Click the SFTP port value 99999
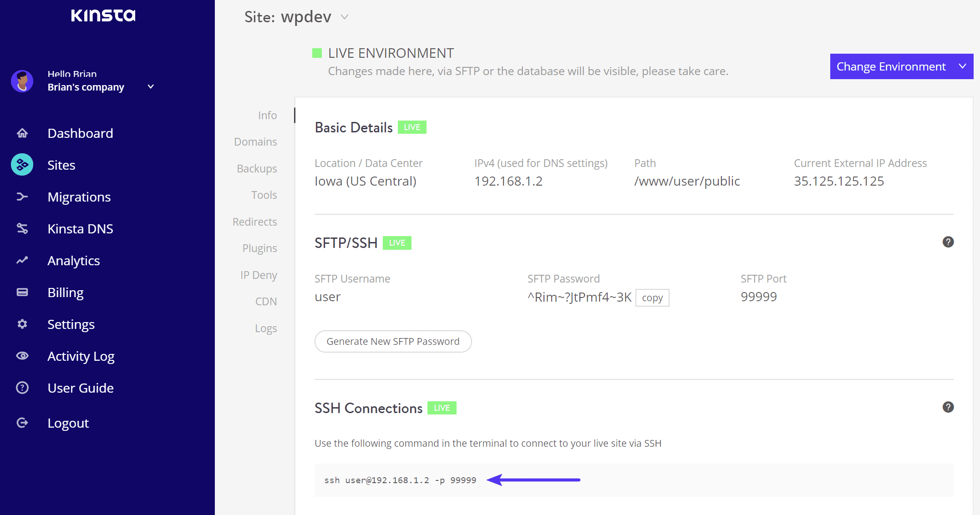This screenshot has width=980, height=515. click(759, 297)
